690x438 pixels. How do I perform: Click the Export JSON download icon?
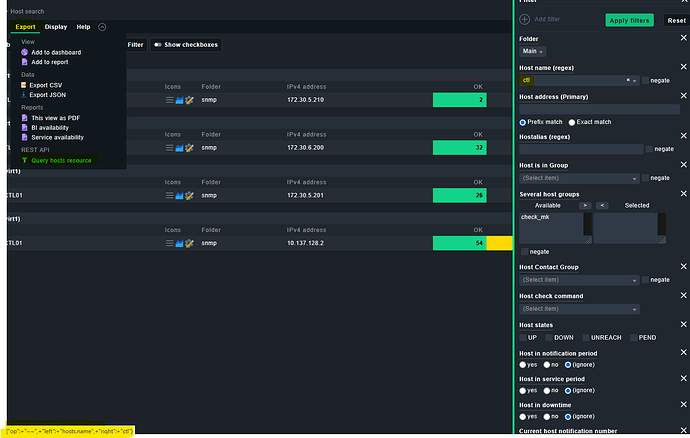point(25,94)
